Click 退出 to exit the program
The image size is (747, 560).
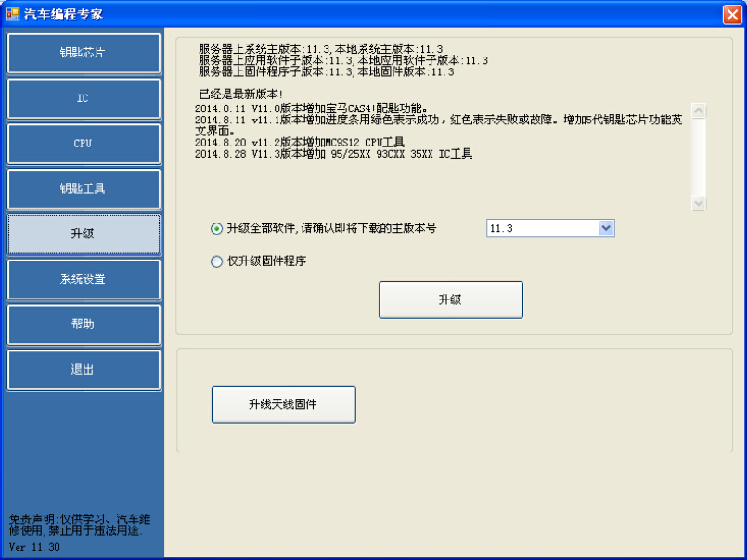click(84, 371)
